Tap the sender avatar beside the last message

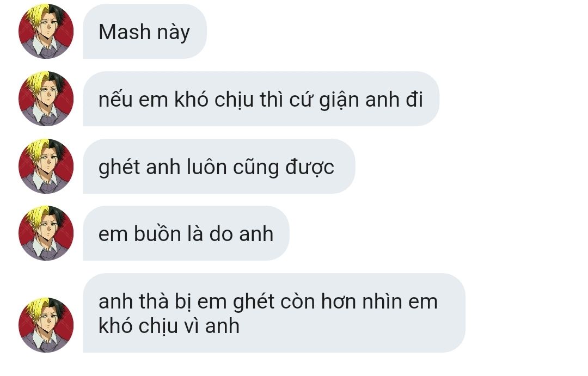[46, 325]
